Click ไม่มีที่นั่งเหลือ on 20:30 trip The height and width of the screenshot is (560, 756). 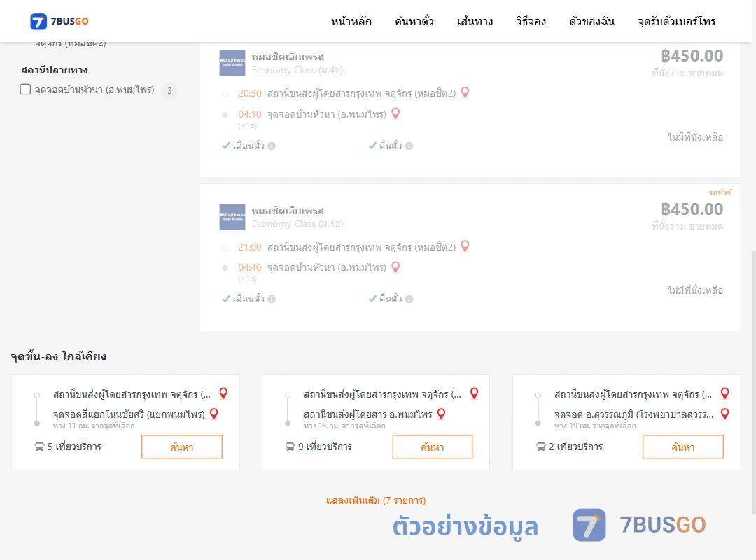[x=695, y=137]
